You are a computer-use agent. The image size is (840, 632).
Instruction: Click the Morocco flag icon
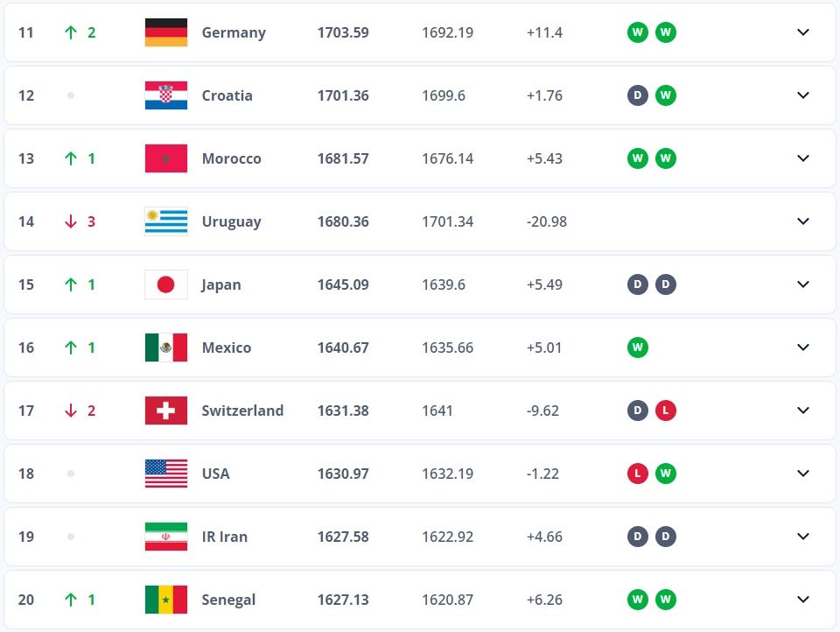point(166,158)
